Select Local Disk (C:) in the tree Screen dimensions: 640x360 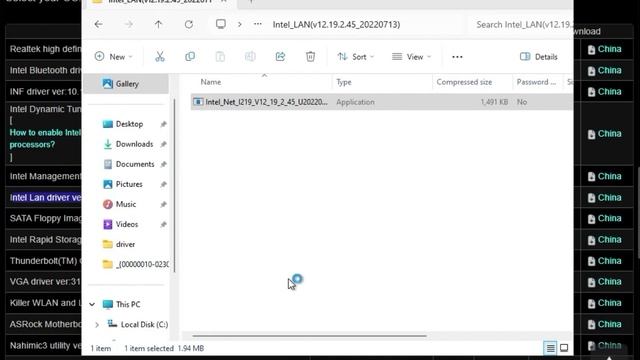[x=138, y=324]
